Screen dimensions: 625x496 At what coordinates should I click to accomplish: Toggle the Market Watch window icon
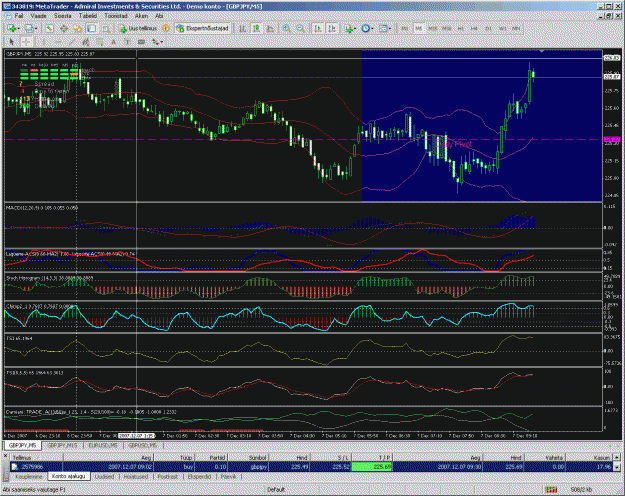click(x=49, y=28)
